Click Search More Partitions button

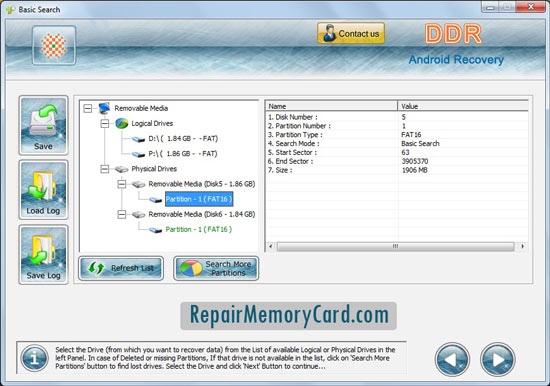click(x=216, y=268)
